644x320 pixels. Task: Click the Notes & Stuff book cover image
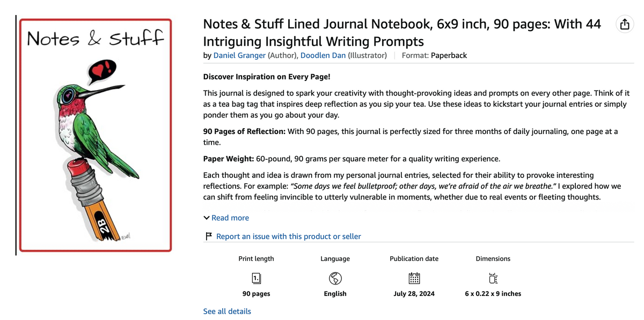click(x=96, y=135)
